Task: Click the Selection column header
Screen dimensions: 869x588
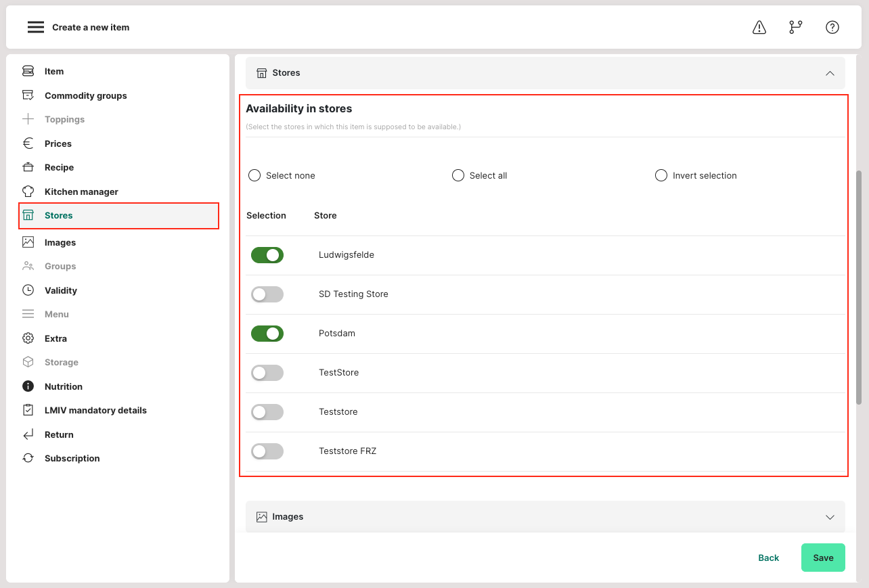Action: pos(266,216)
